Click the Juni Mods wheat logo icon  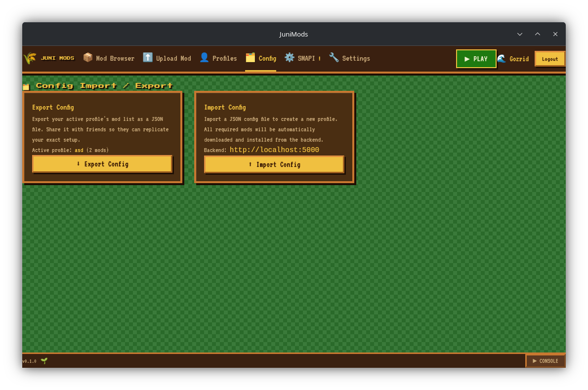pos(30,58)
